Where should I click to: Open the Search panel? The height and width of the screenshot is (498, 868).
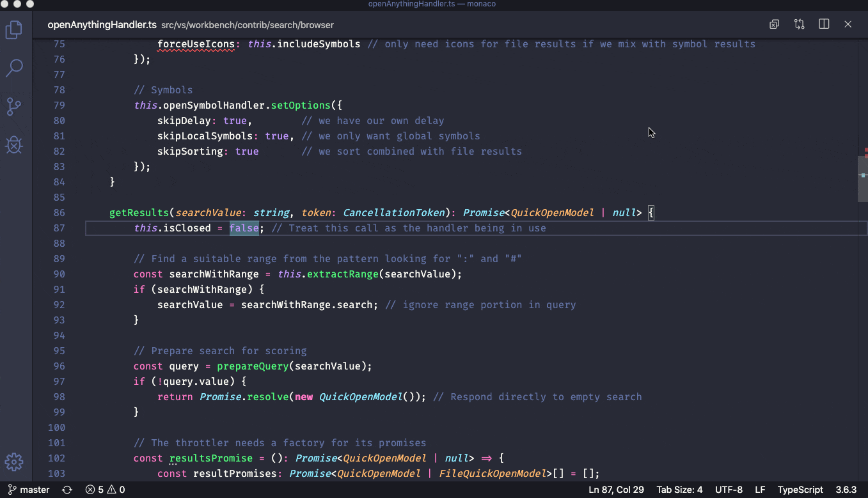14,68
